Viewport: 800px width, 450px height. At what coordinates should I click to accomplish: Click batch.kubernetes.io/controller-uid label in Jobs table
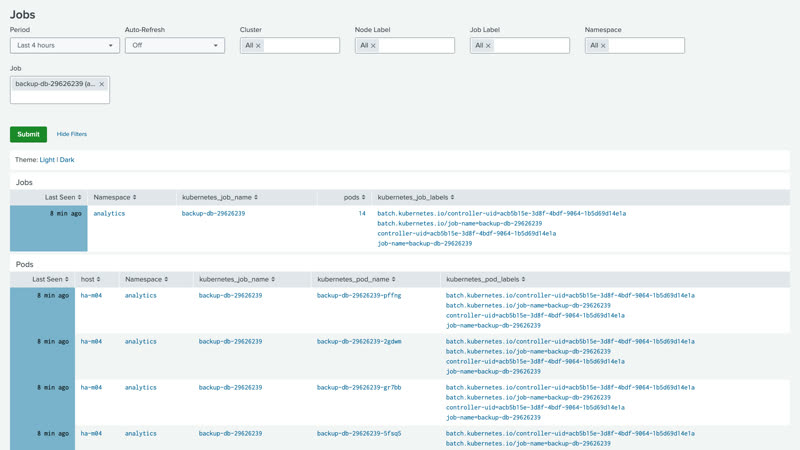point(502,214)
